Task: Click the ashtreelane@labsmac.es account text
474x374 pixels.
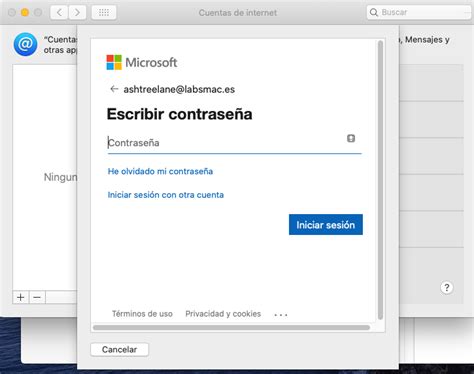Action: pyautogui.click(x=179, y=89)
